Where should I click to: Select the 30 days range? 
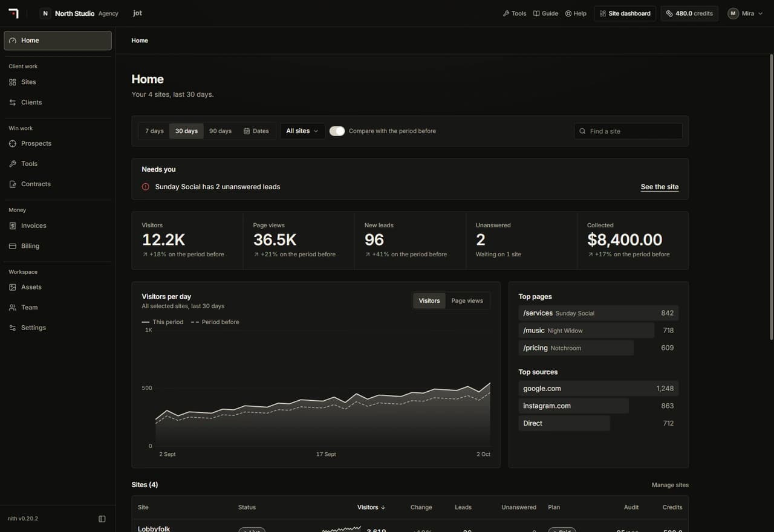(x=186, y=131)
